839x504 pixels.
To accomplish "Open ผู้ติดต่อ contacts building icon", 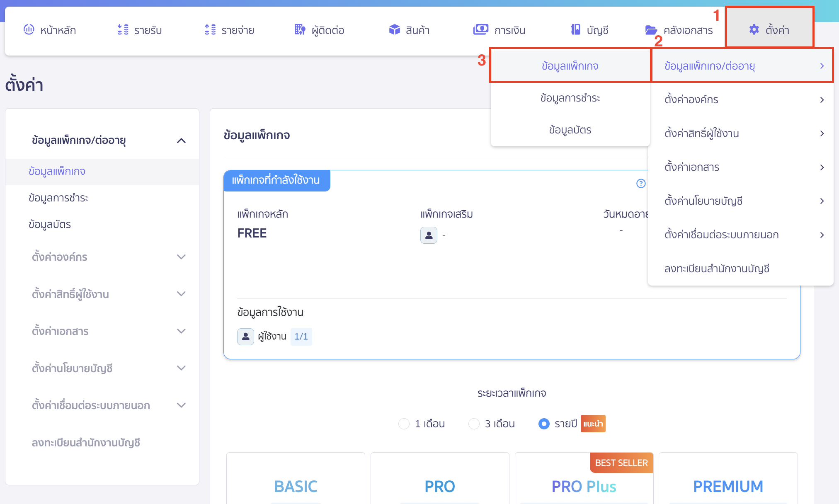I will click(x=300, y=29).
